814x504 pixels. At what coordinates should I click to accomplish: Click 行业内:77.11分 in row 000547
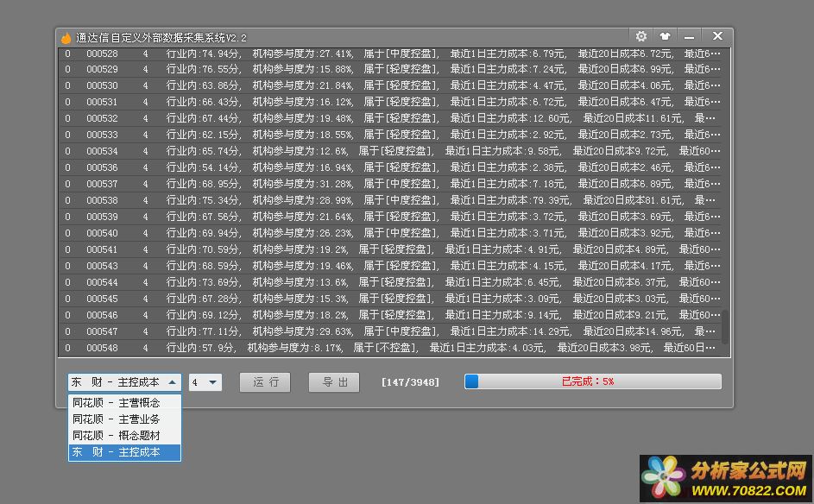click(204, 331)
